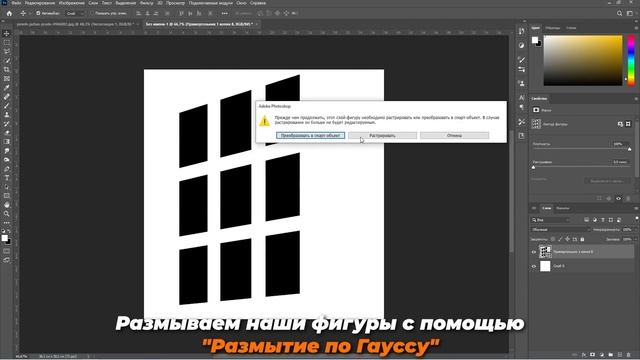Click the lock position icon in Layers
Image resolution: width=640 pixels, height=360 pixels.
pyautogui.click(x=567, y=239)
